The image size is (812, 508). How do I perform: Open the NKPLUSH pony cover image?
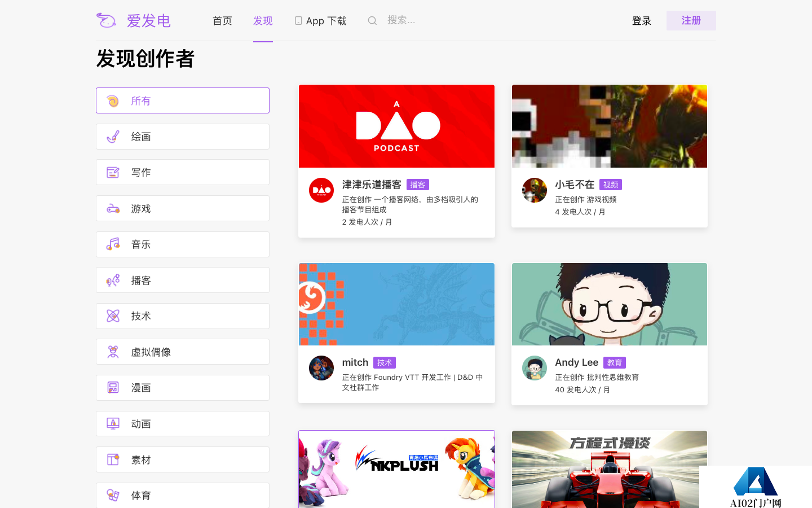[x=396, y=469]
